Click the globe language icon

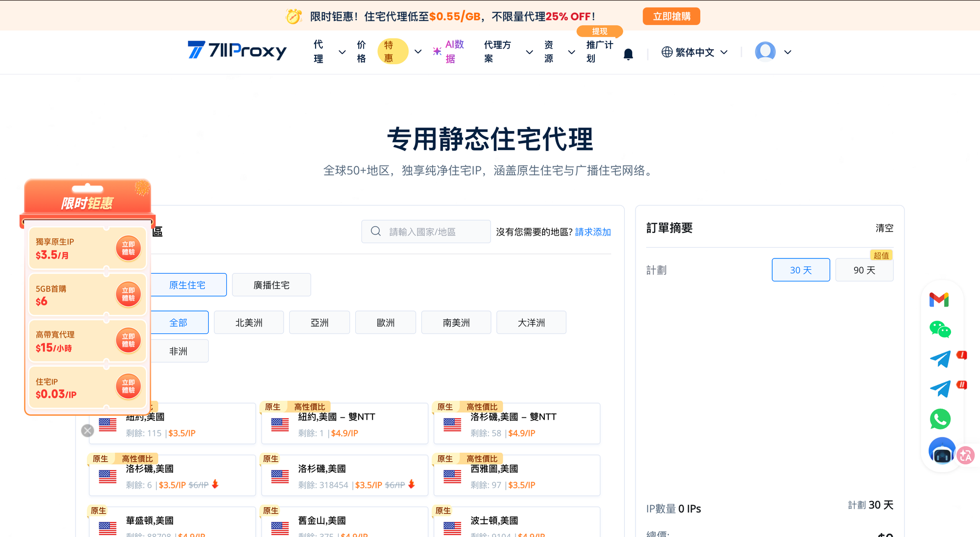tap(666, 52)
